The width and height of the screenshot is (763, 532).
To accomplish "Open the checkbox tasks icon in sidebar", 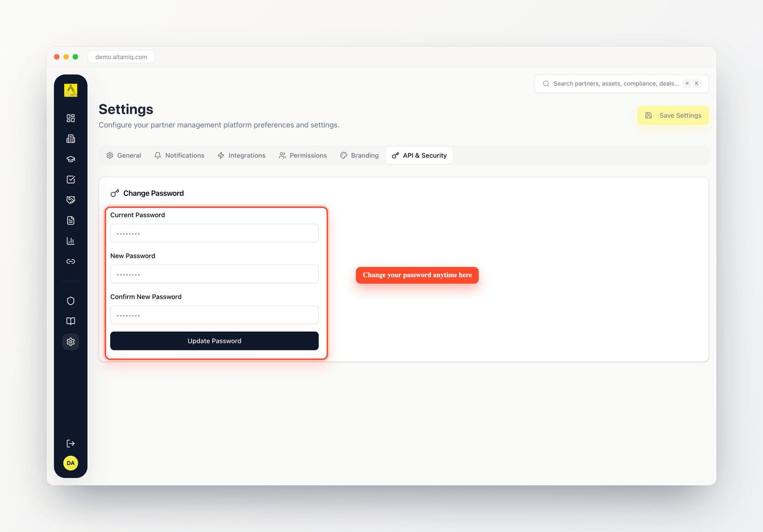I will 71,180.
